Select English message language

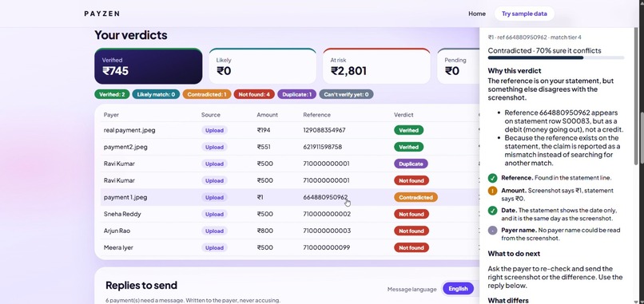458,289
